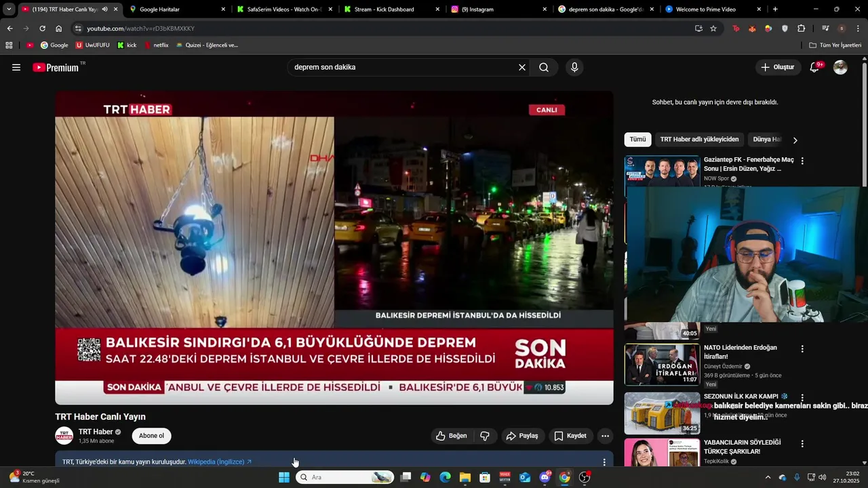
Task: Clear the search box with X
Action: pyautogui.click(x=522, y=67)
